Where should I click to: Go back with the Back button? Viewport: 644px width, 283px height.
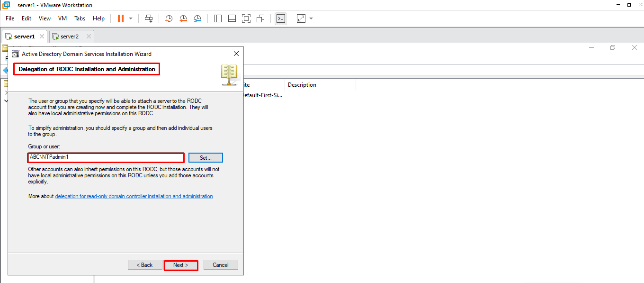[x=145, y=265]
